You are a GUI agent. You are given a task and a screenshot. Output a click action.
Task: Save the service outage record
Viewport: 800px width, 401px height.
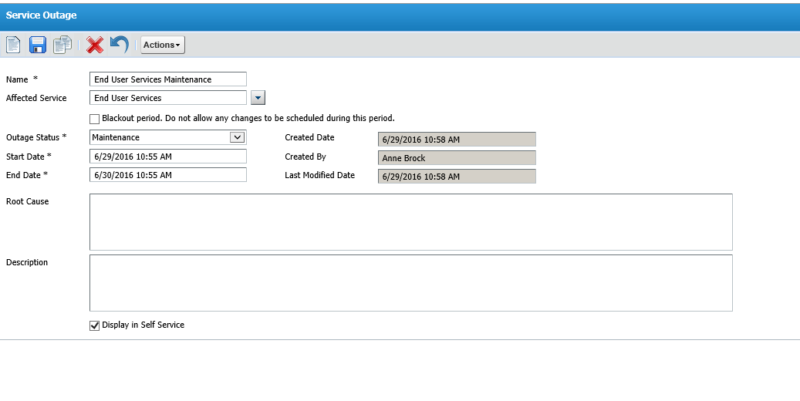38,44
